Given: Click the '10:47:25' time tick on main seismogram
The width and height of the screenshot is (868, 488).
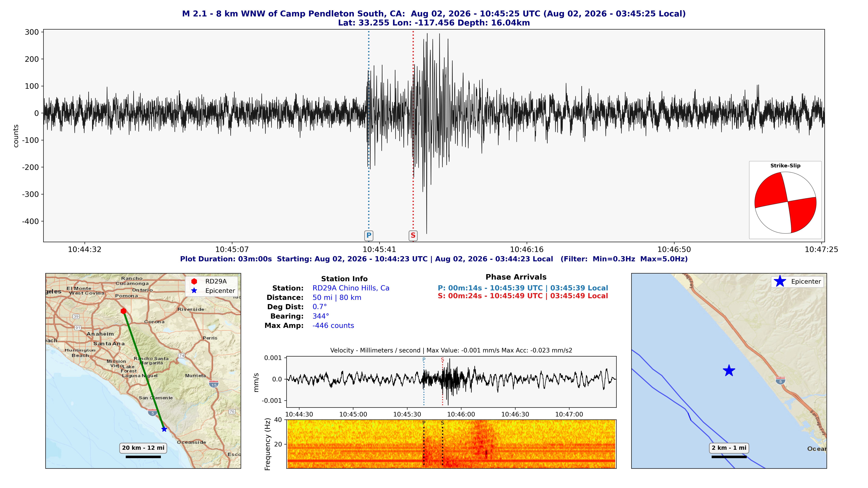Looking at the screenshot, I should (x=821, y=250).
